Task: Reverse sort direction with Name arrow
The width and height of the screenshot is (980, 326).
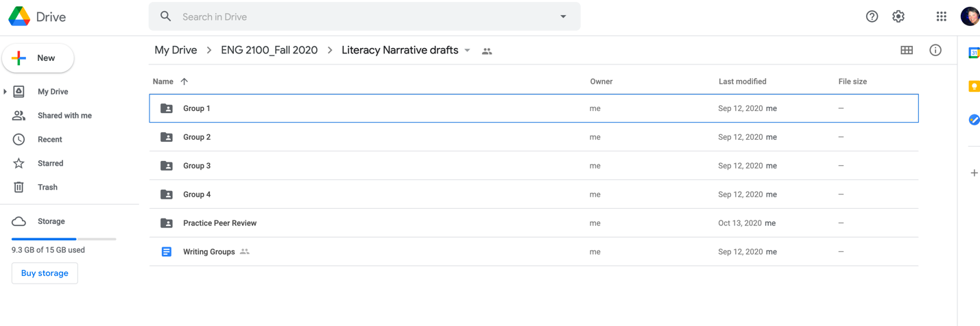Action: (x=184, y=81)
